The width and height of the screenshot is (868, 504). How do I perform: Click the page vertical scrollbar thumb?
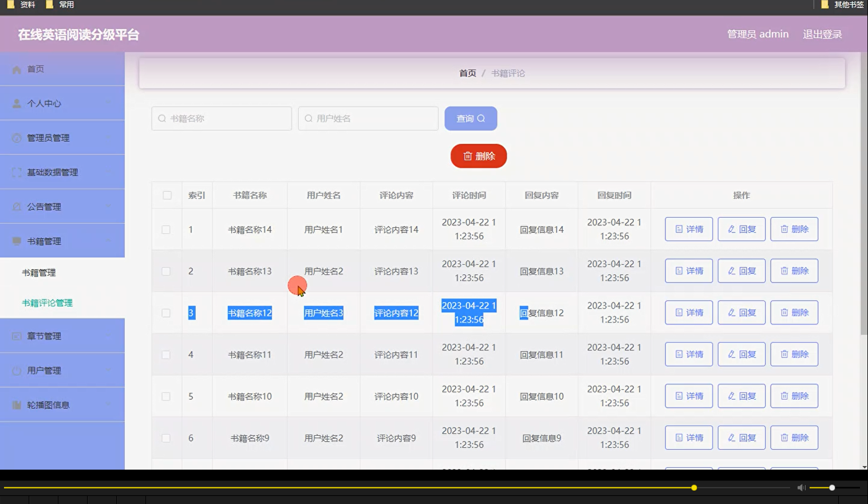point(864,194)
